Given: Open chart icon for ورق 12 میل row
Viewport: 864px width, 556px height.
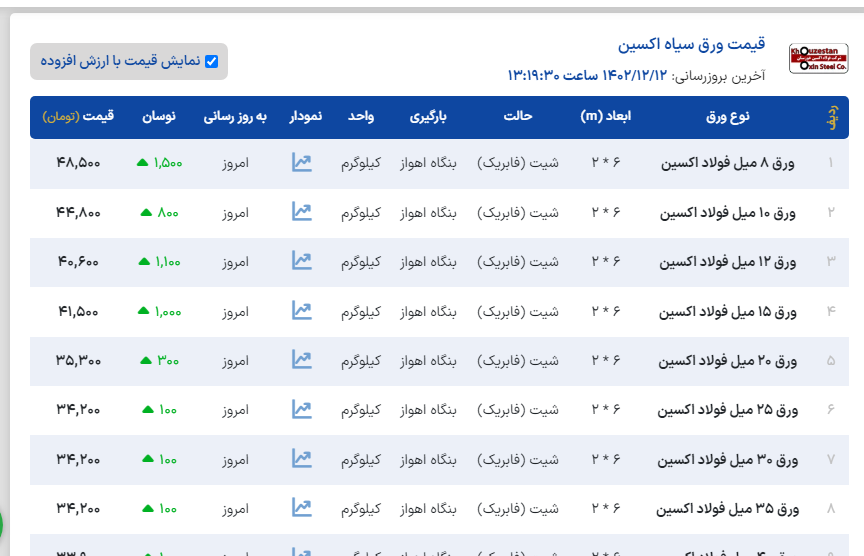Looking at the screenshot, I should point(302,261).
